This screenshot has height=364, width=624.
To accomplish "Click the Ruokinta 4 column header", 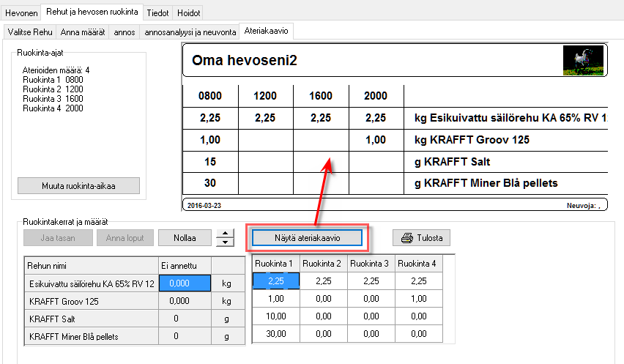I will click(x=419, y=263).
